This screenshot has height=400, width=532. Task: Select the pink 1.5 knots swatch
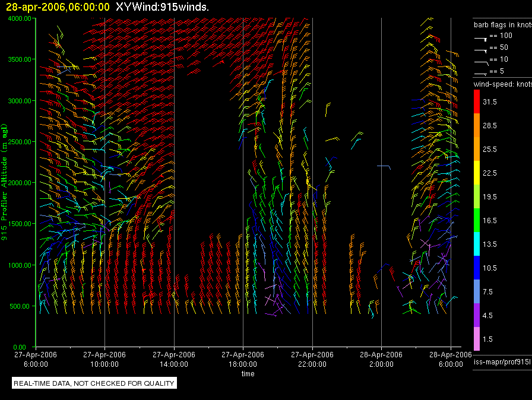[477, 338]
